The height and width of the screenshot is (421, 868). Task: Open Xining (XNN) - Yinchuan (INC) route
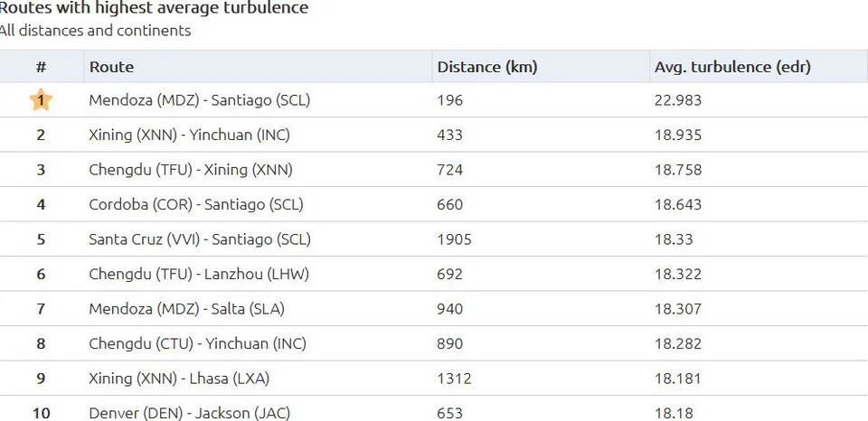point(189,136)
